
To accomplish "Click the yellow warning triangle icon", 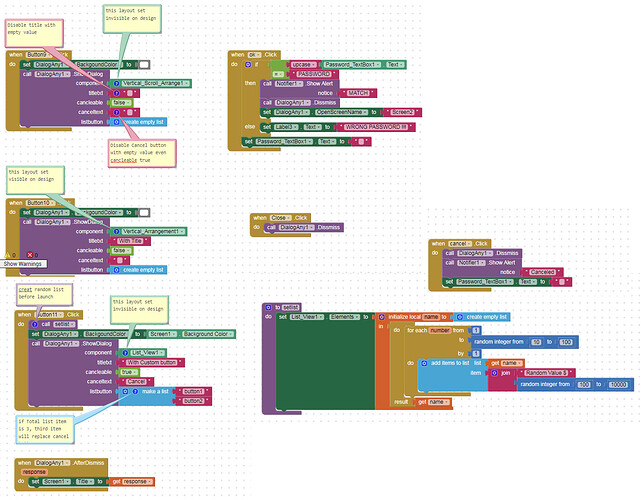I will [7, 255].
